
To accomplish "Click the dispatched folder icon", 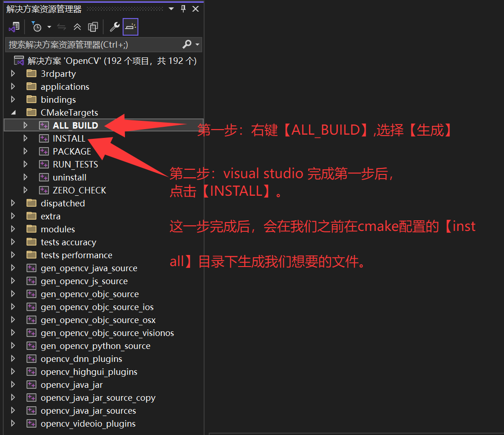I will click(31, 203).
